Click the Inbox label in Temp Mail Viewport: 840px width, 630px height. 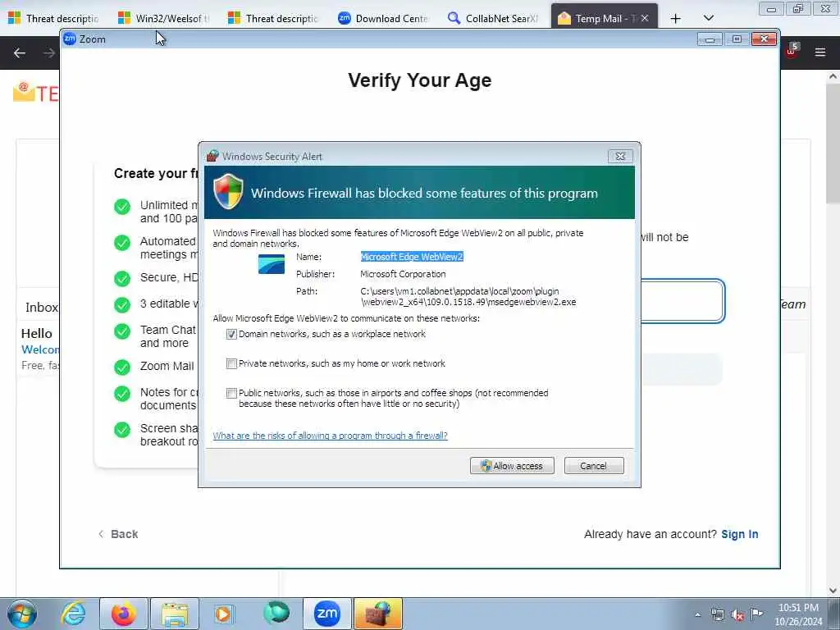tap(42, 307)
